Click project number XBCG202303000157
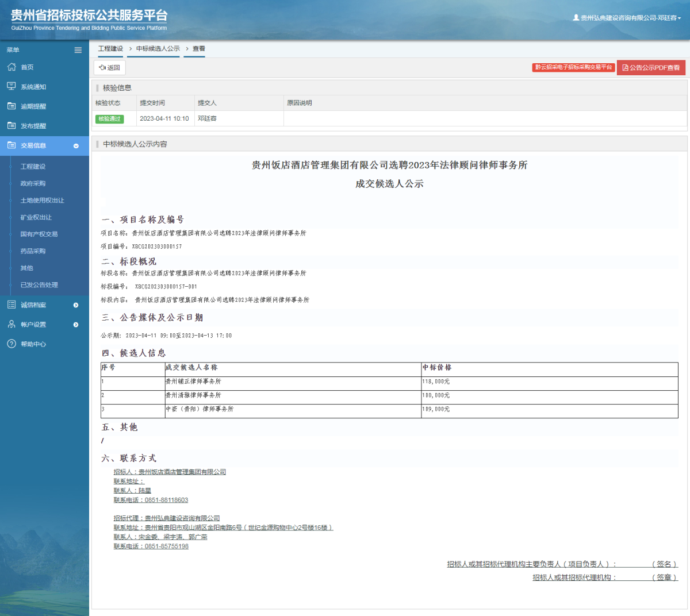 [x=157, y=247]
